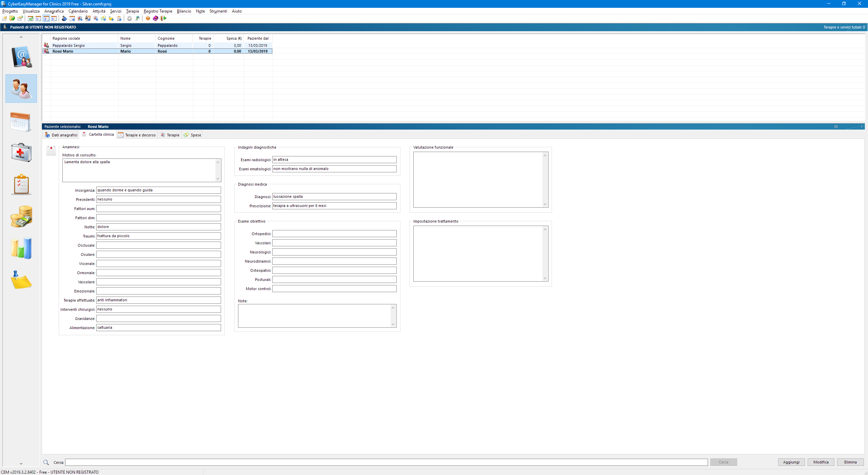Click Modifica button

pos(821,462)
